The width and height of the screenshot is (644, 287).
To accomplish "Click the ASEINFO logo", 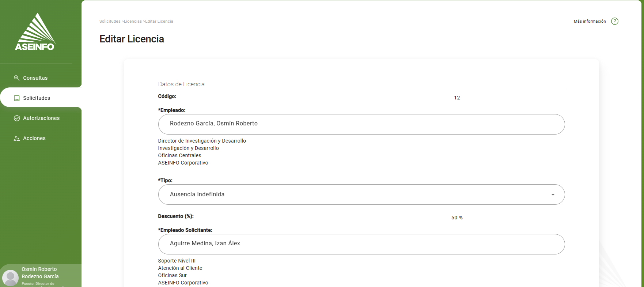I will click(x=35, y=32).
